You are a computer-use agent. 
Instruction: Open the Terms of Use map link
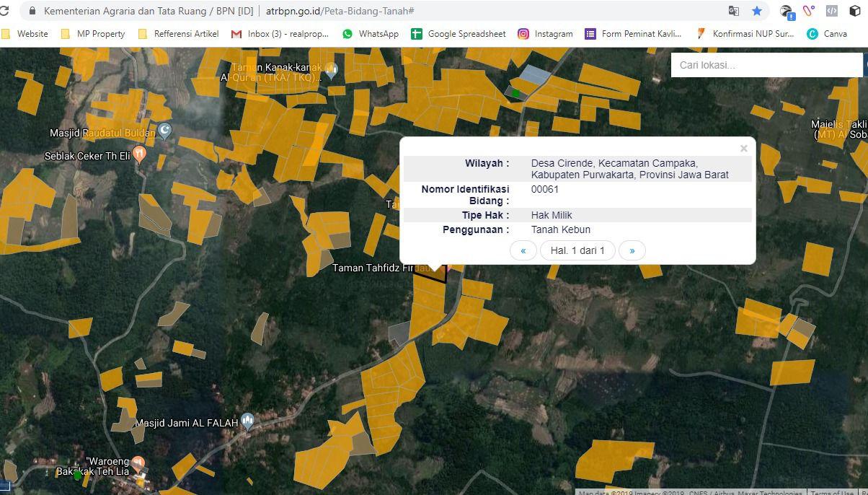point(833,493)
